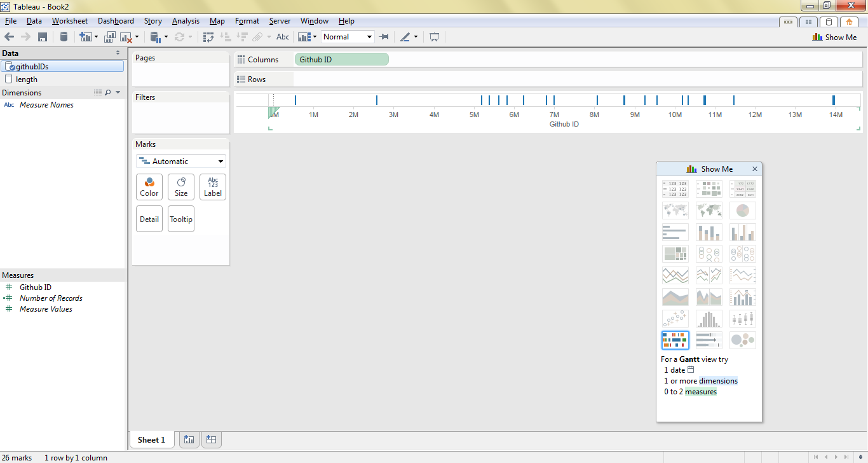Select the heat map chart in Show Me
The width and height of the screenshot is (868, 463).
709,189
